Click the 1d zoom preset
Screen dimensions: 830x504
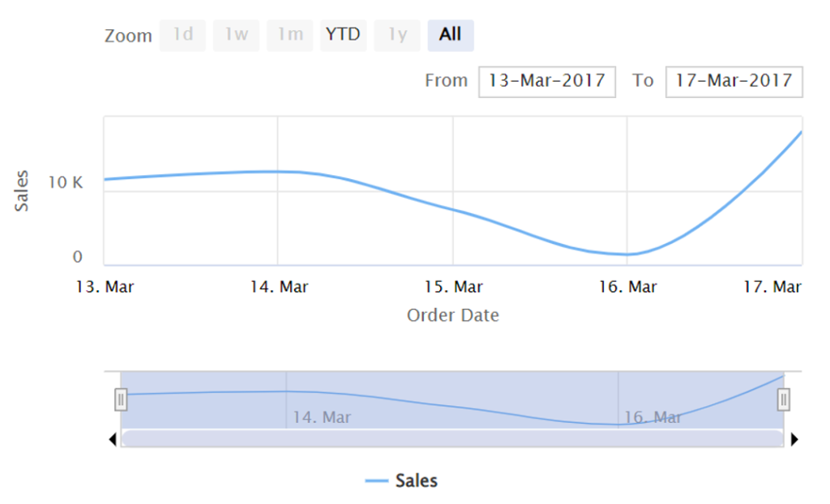182,35
